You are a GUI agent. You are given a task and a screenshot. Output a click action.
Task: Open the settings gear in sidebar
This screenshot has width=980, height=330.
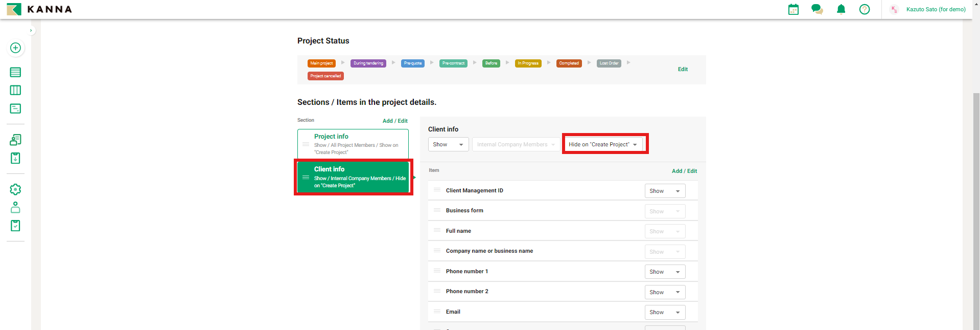point(15,189)
